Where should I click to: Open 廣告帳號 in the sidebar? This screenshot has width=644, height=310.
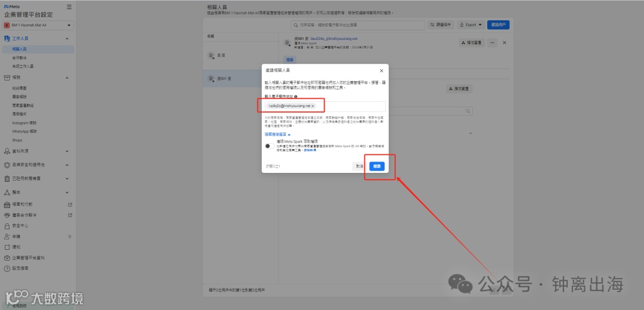19,97
